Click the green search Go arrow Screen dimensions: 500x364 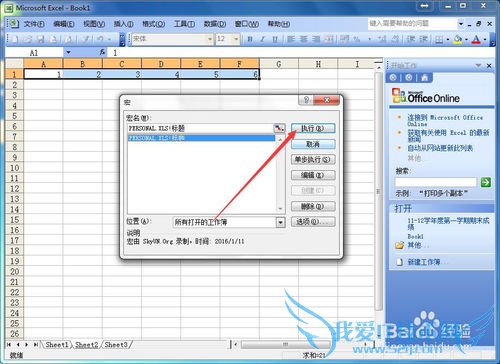click(x=486, y=182)
